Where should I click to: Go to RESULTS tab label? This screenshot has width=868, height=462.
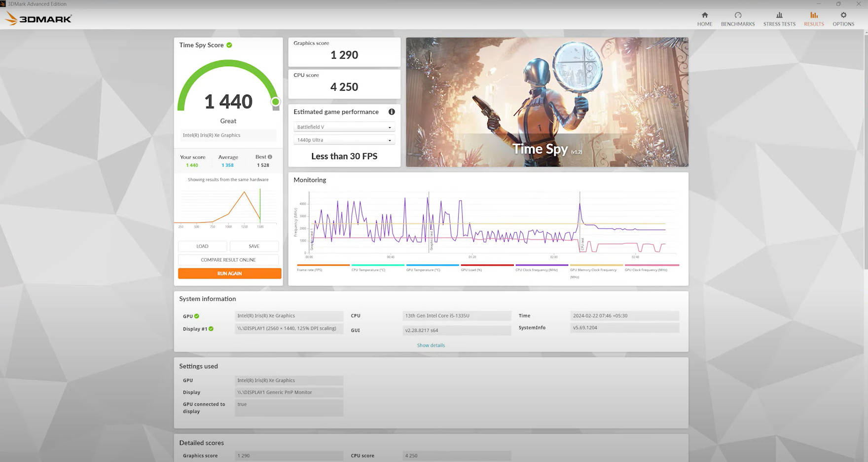(814, 24)
